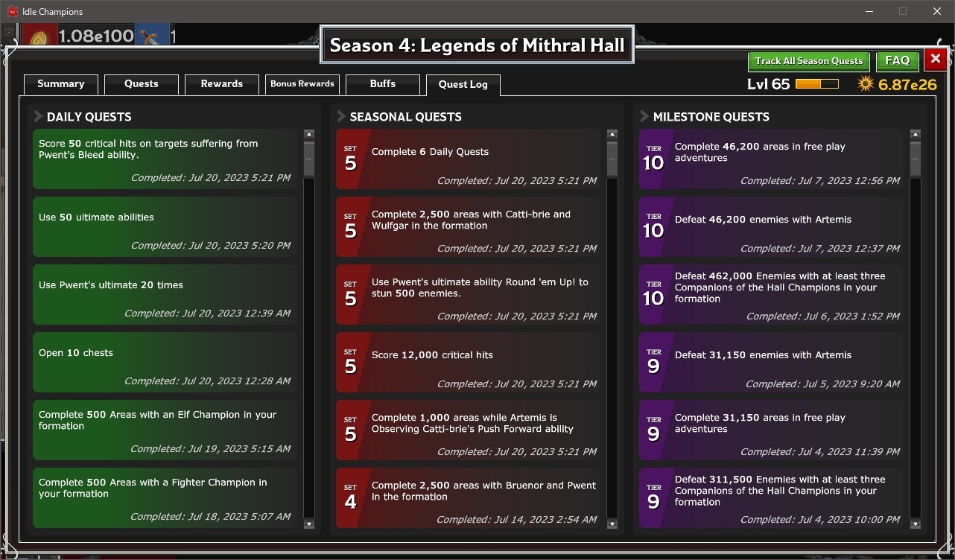Image resolution: width=955 pixels, height=560 pixels.
Task: Click the sun-shaped season currency icon
Action: (865, 83)
